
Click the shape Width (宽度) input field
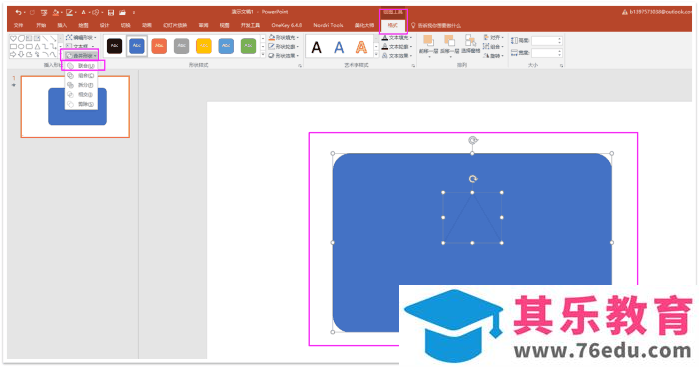click(x=547, y=53)
